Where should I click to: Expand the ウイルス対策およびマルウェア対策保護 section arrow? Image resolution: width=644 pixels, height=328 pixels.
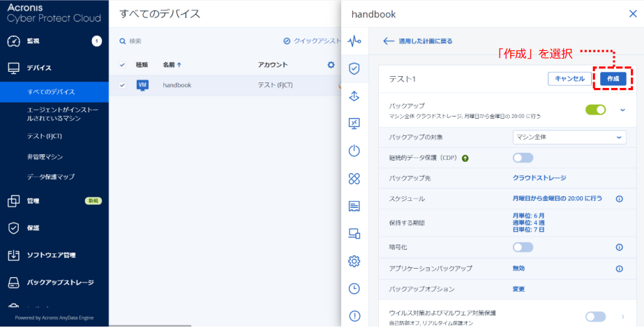pos(622,317)
